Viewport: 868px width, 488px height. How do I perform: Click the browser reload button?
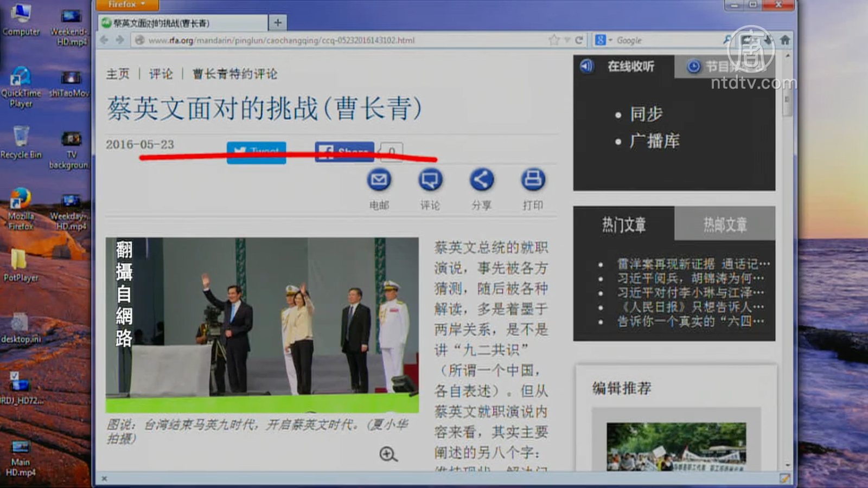pos(579,40)
